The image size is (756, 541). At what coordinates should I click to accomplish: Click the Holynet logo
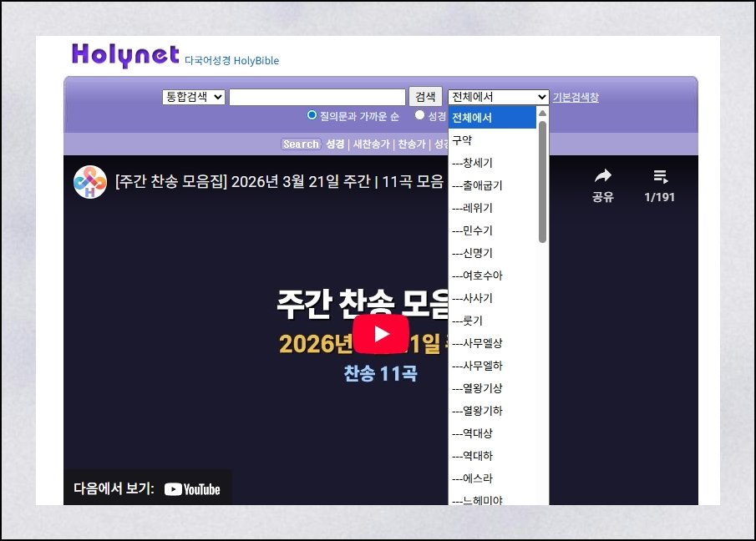(125, 55)
